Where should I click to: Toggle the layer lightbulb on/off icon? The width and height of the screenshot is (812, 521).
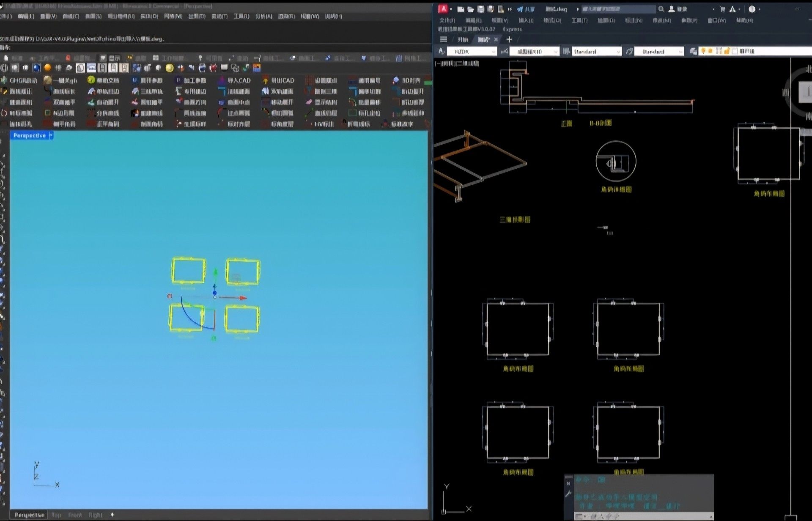tap(703, 51)
